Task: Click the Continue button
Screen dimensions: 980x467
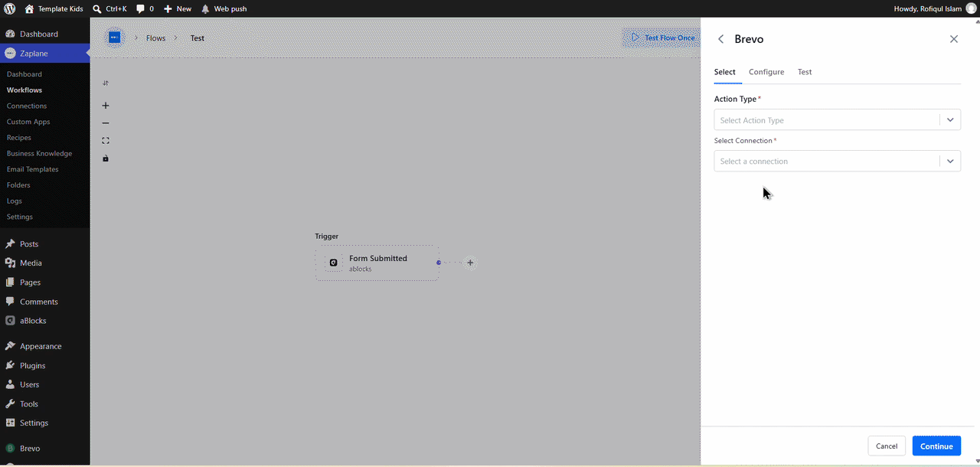Action: 936,446
